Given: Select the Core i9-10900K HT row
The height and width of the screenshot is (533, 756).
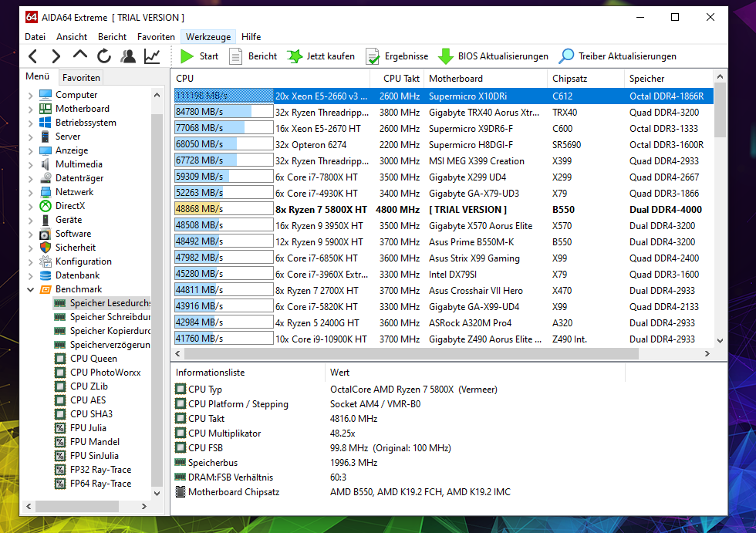Looking at the screenshot, I should pyautogui.click(x=443, y=339).
